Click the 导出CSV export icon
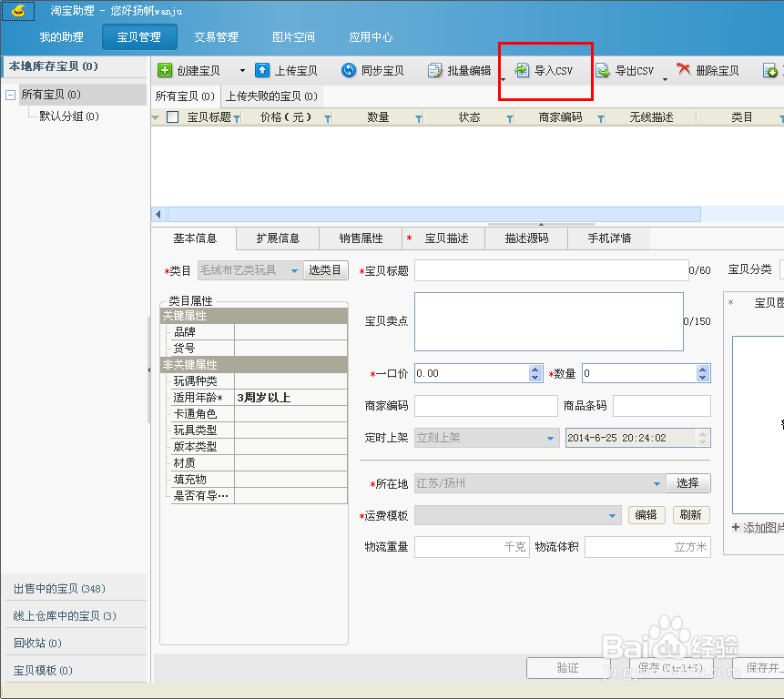The width and height of the screenshot is (784, 699). click(x=603, y=70)
